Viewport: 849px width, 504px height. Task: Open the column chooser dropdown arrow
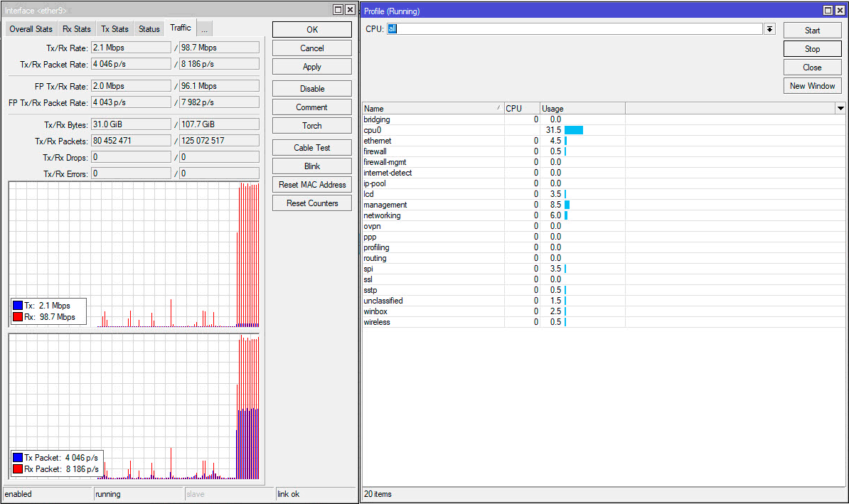840,108
